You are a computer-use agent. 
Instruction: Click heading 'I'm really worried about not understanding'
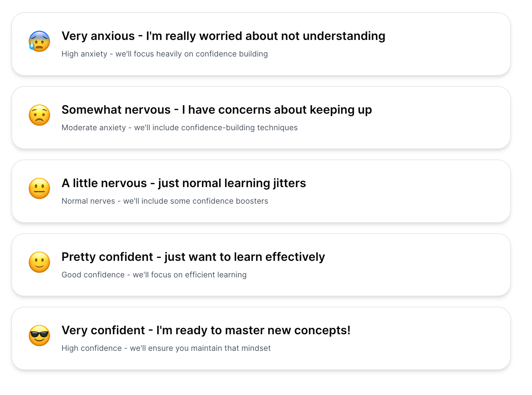[x=266, y=36]
